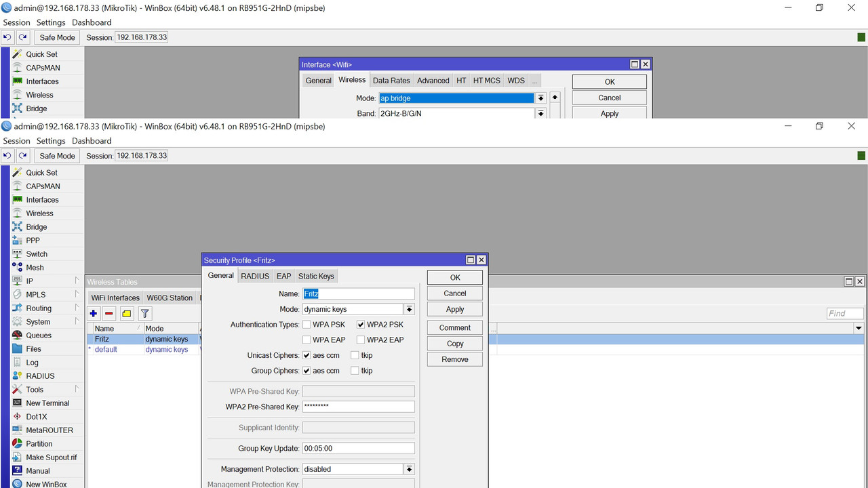Viewport: 868px width, 488px height.
Task: Enable the WPA2 EAP authentication checkbox
Action: click(361, 340)
